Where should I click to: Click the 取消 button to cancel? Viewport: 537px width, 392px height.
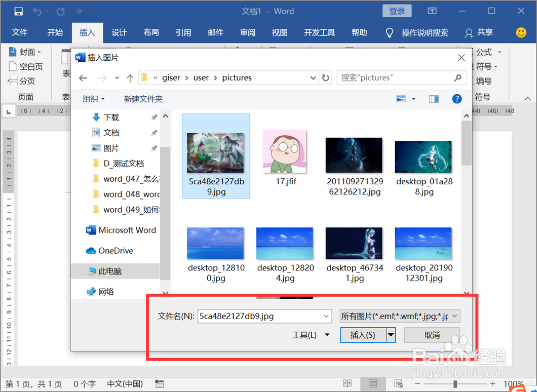pos(432,335)
